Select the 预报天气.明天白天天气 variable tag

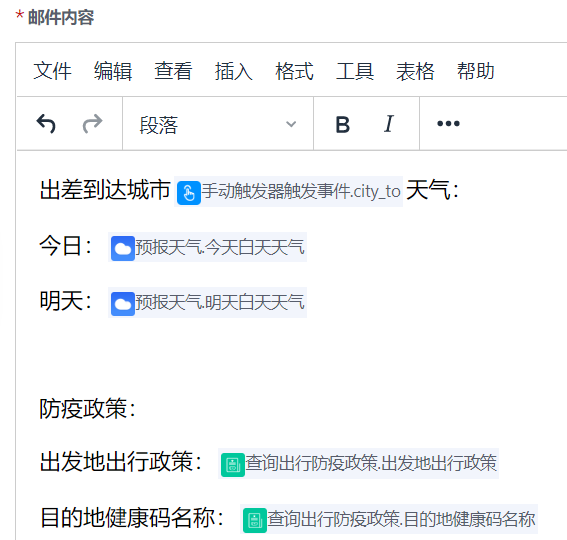[207, 302]
